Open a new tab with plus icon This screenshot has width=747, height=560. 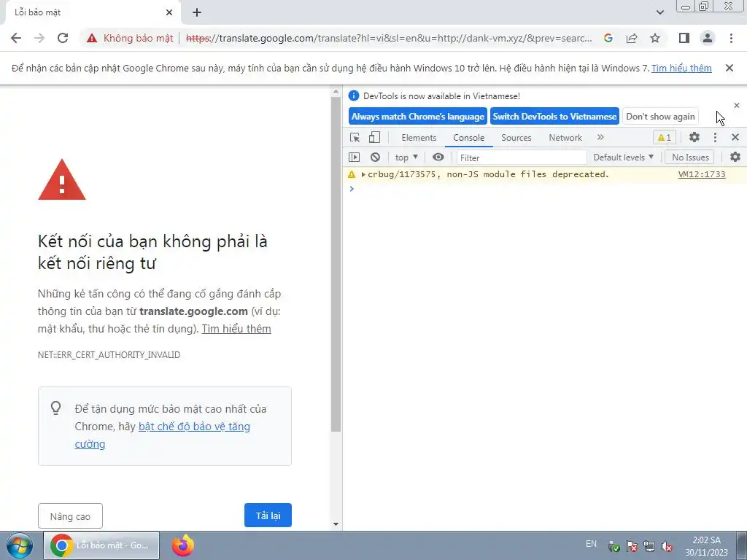tap(197, 12)
